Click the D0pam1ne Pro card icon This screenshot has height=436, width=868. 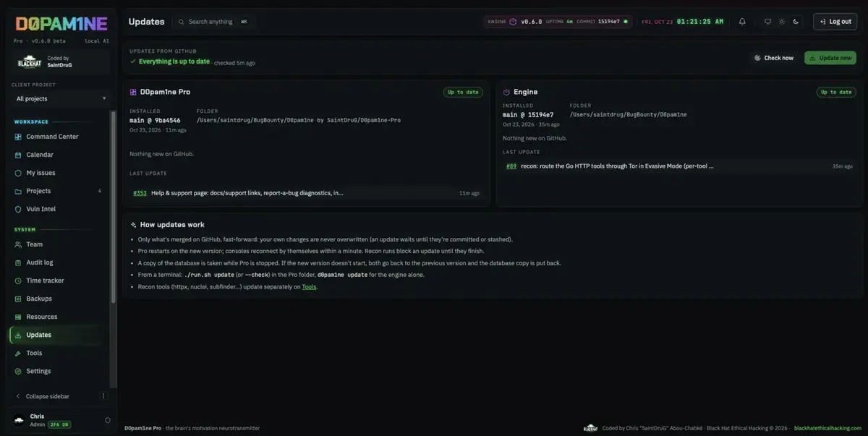(133, 92)
